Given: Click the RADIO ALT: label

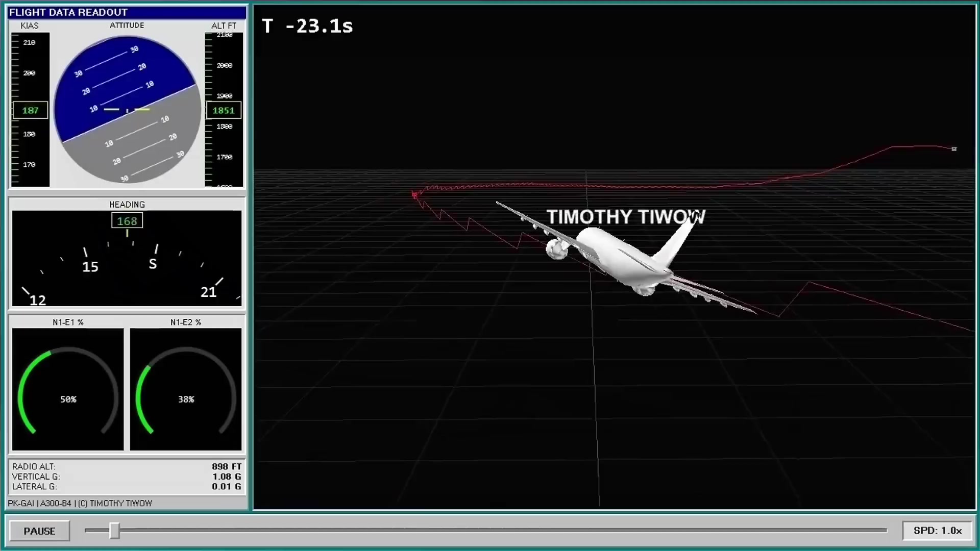Looking at the screenshot, I should pos(34,466).
